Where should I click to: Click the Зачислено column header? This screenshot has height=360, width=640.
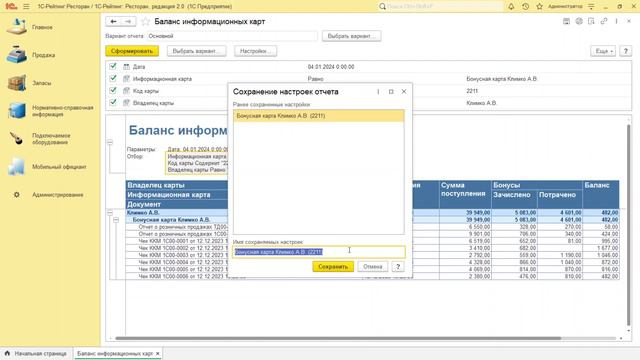point(514,199)
